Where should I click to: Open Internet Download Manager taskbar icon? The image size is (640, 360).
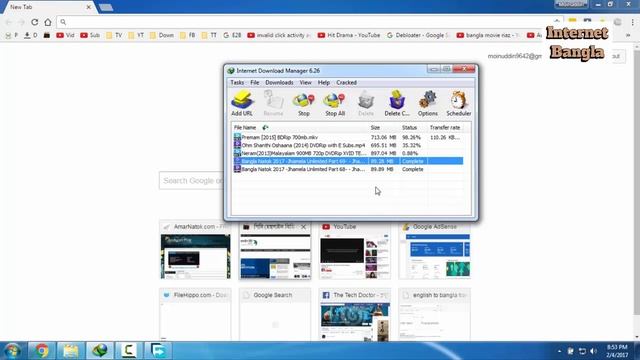[x=100, y=351]
